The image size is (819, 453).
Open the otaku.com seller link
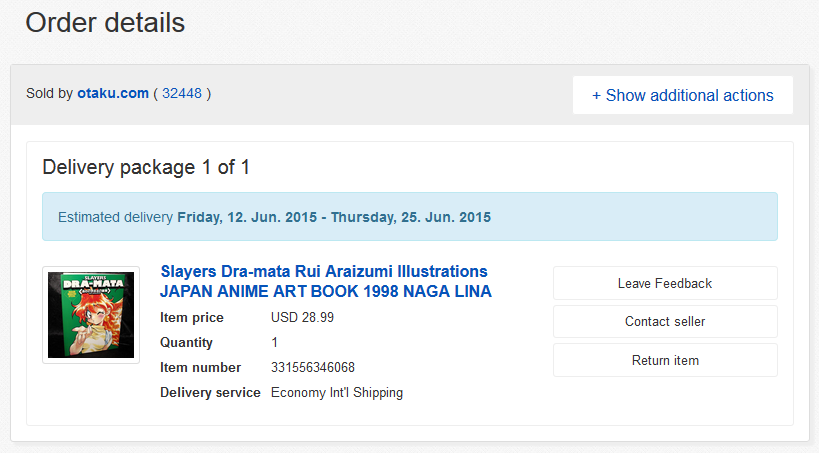click(112, 94)
